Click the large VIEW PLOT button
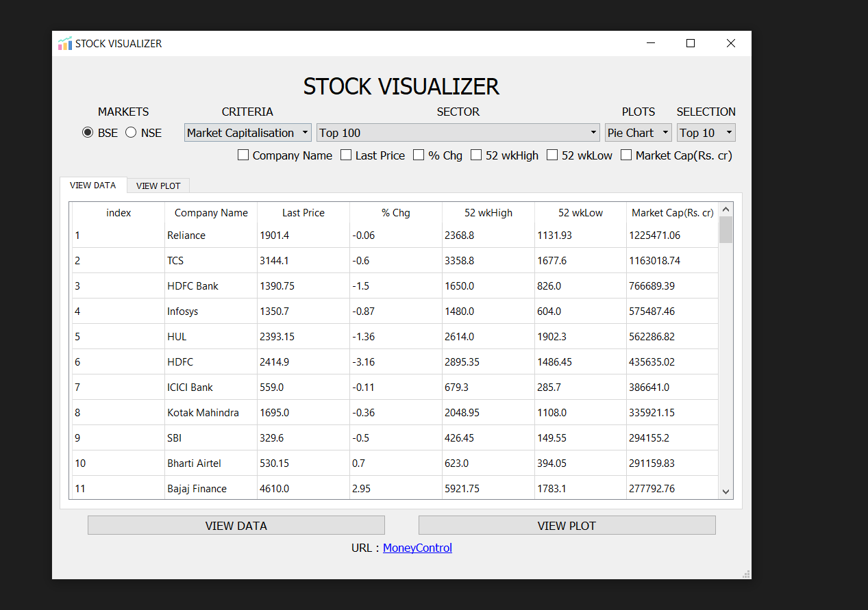The image size is (868, 610). tap(567, 526)
